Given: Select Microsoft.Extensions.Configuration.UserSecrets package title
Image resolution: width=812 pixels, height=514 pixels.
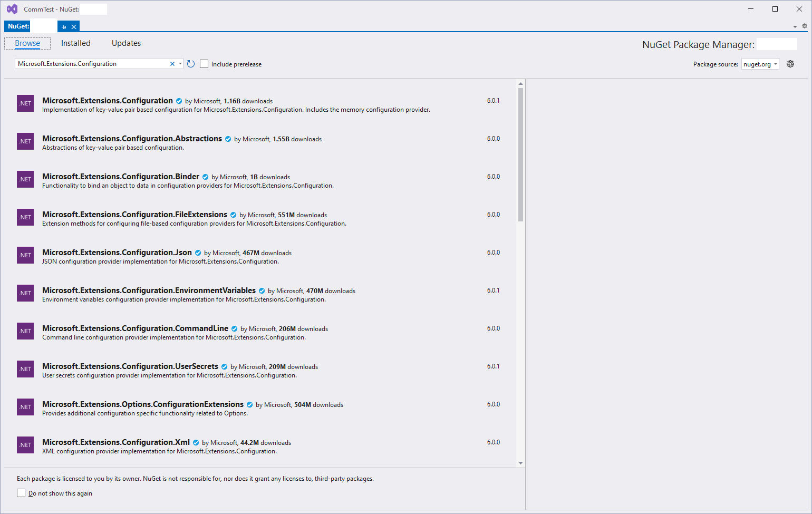Looking at the screenshot, I should point(130,366).
